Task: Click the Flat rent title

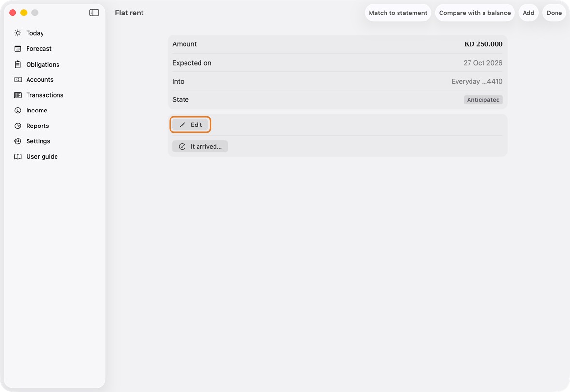Action: tap(129, 13)
